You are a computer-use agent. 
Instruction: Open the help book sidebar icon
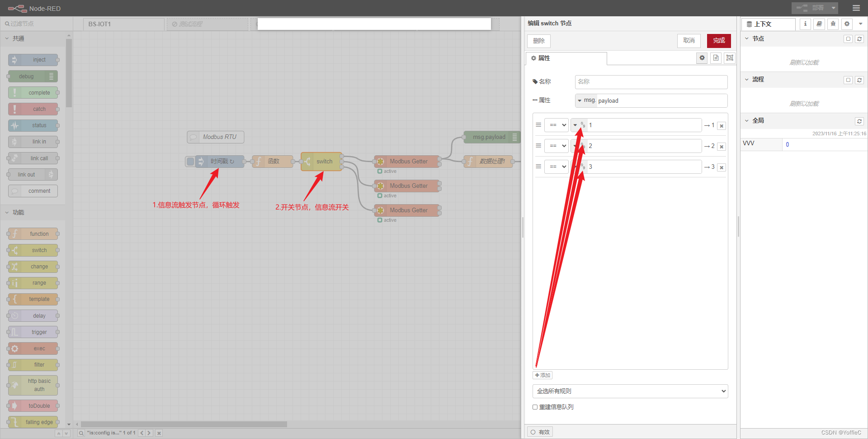tap(819, 24)
